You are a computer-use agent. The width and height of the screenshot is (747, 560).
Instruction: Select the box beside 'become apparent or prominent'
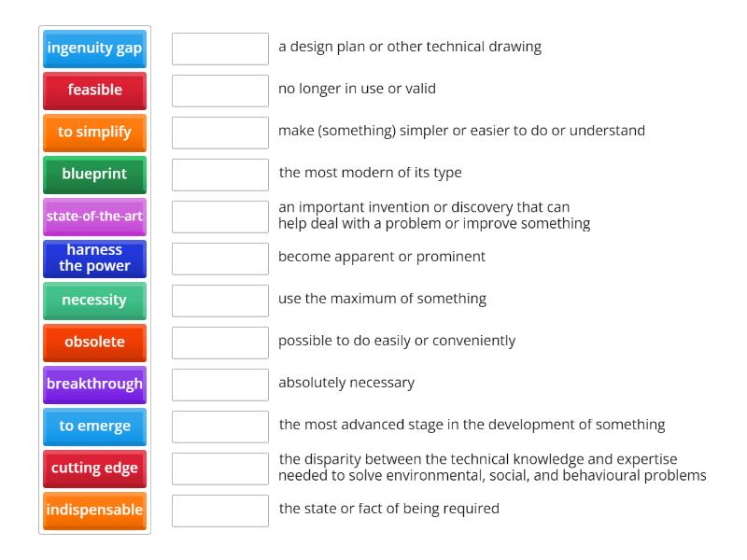coord(219,258)
